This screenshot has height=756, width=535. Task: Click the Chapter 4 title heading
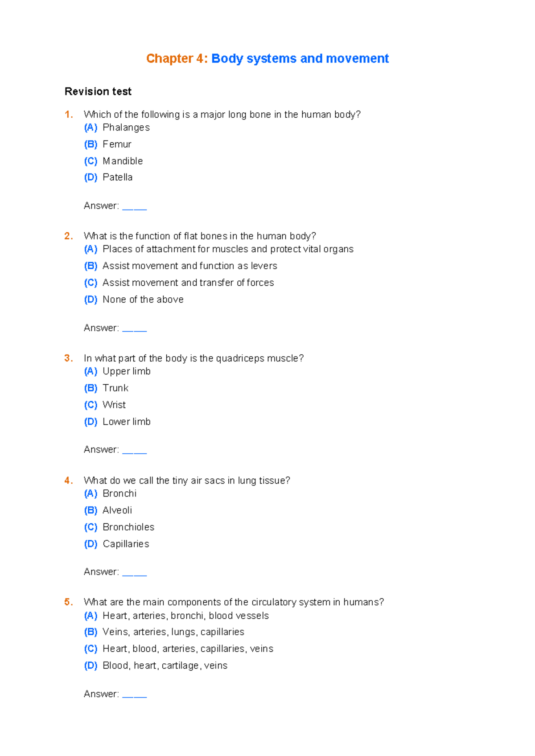point(267,58)
